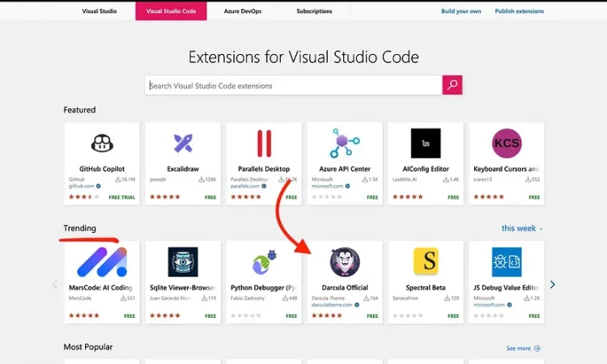
Task: Click the Azure API Center icon
Action: 345,144
